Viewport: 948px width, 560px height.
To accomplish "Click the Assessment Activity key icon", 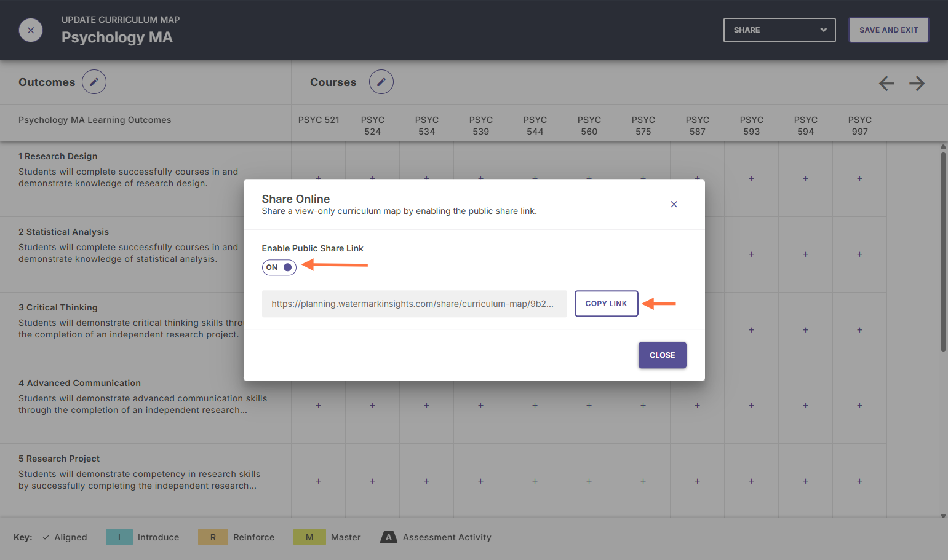I will click(x=388, y=537).
